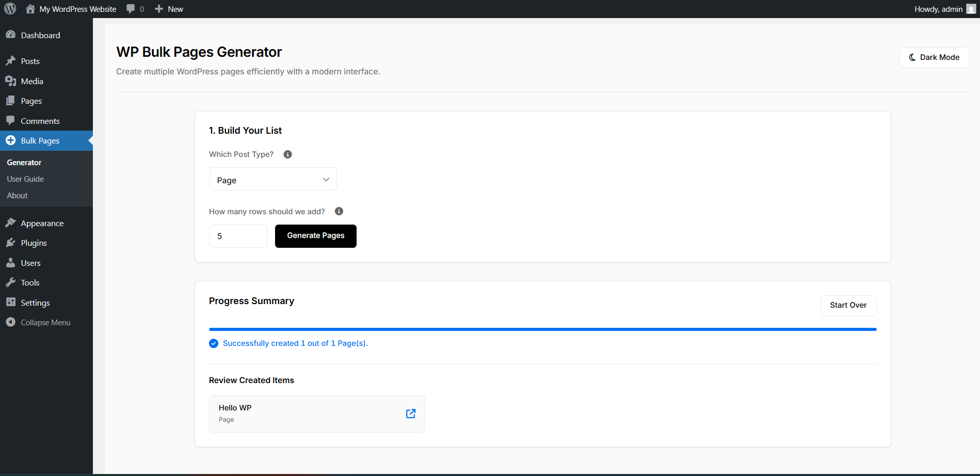
Task: Click the Dashboard gauge icon
Action: (x=11, y=35)
